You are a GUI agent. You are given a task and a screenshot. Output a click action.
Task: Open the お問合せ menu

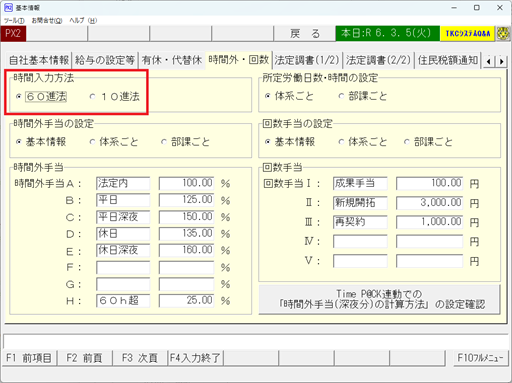pos(47,21)
